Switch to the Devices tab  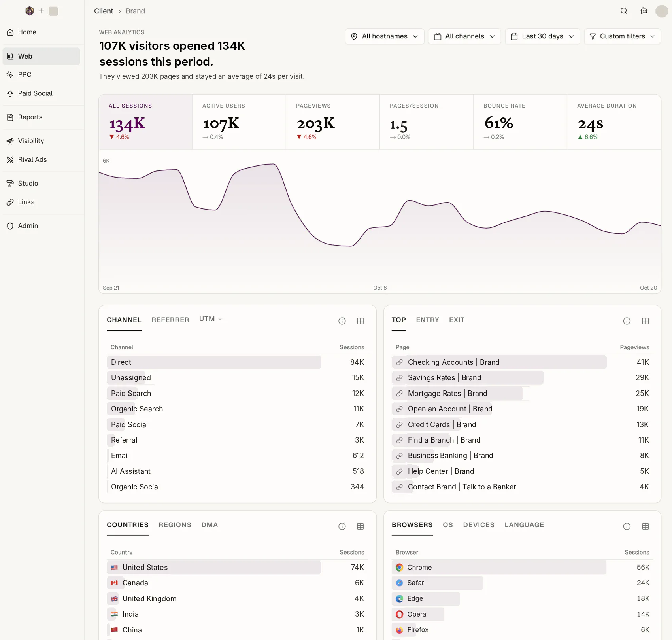[x=479, y=525]
